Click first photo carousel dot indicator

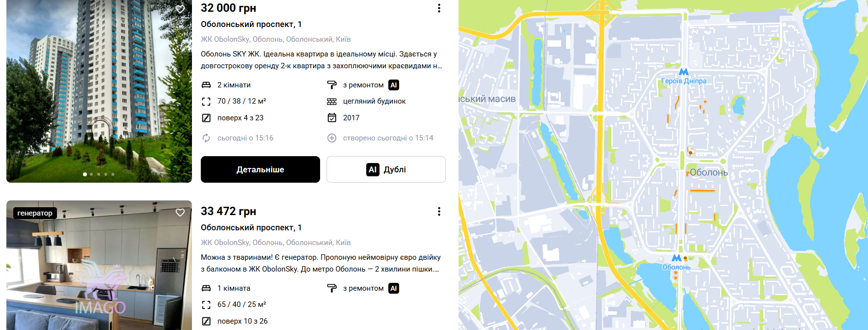[x=85, y=174]
